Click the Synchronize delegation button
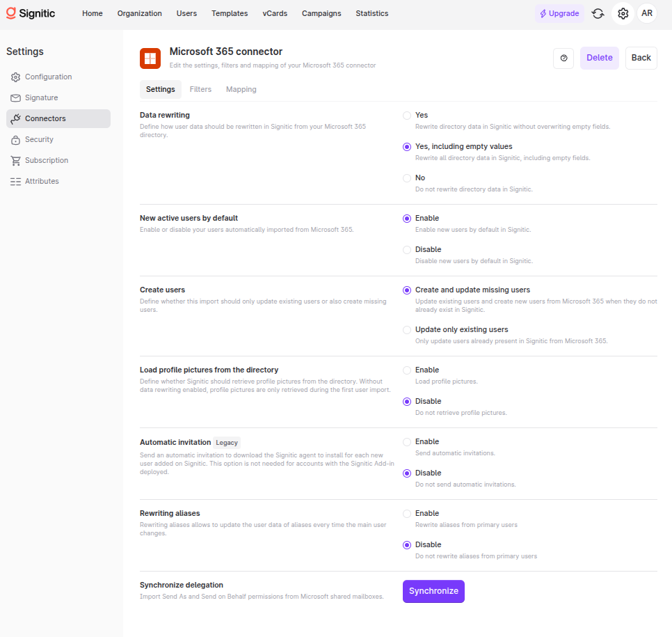 tap(433, 591)
